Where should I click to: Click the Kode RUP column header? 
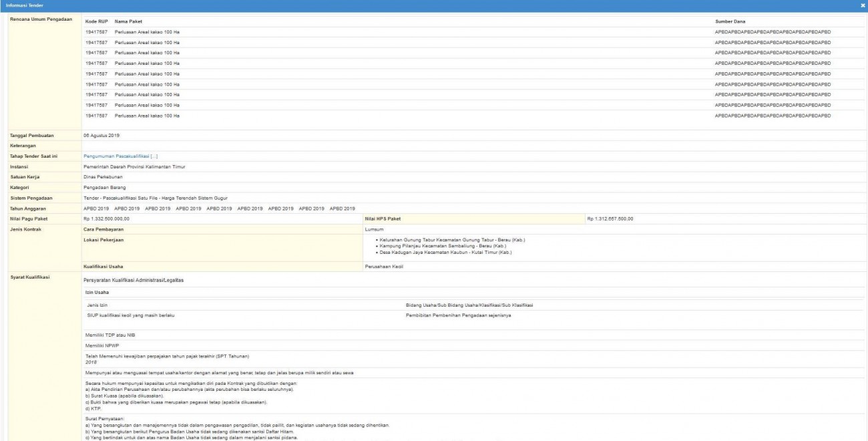pyautogui.click(x=97, y=21)
